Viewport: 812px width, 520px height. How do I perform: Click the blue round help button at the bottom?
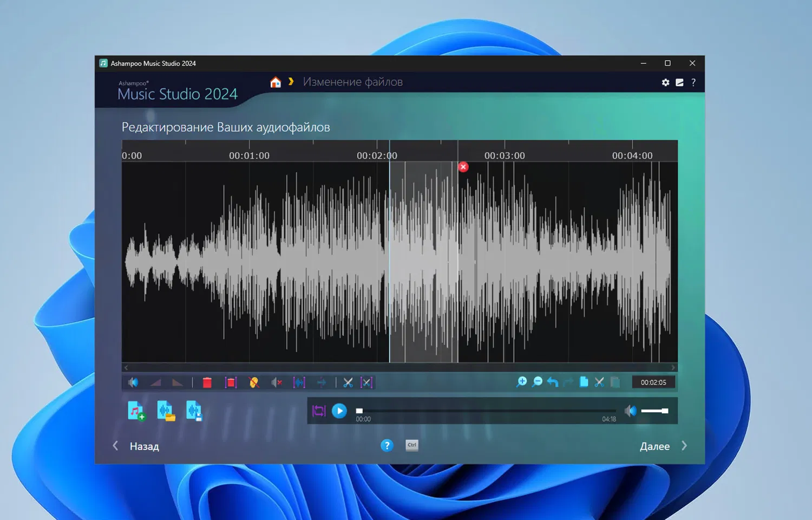(x=387, y=445)
